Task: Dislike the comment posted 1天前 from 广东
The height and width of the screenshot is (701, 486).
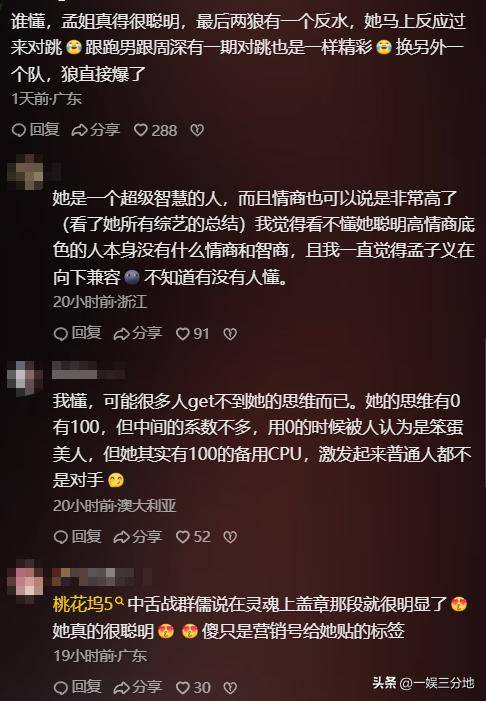Action: coord(197,130)
